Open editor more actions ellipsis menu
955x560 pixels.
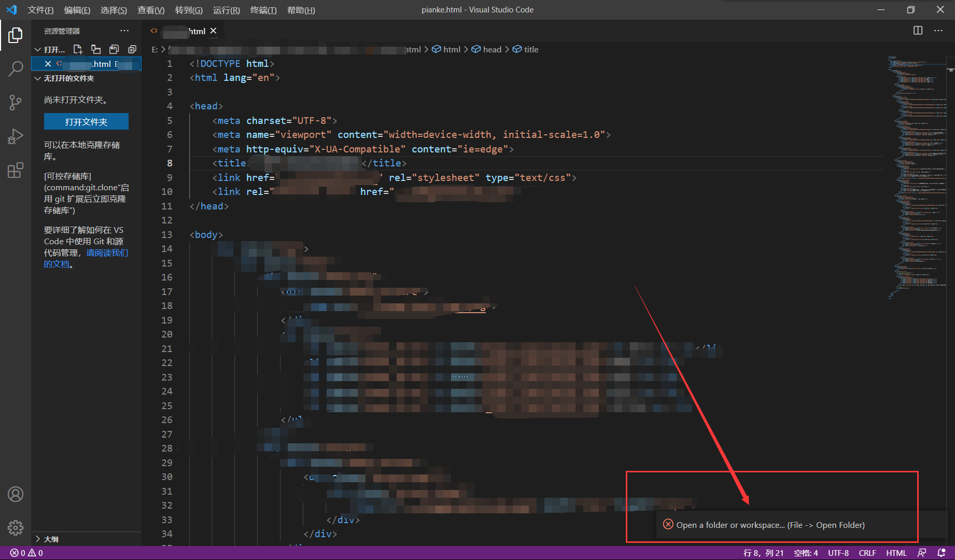click(938, 31)
